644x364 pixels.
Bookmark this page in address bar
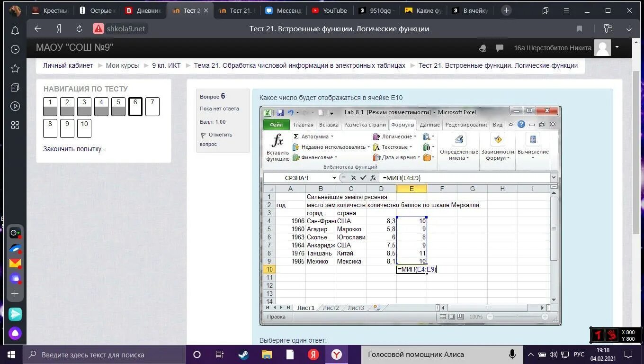click(x=579, y=29)
